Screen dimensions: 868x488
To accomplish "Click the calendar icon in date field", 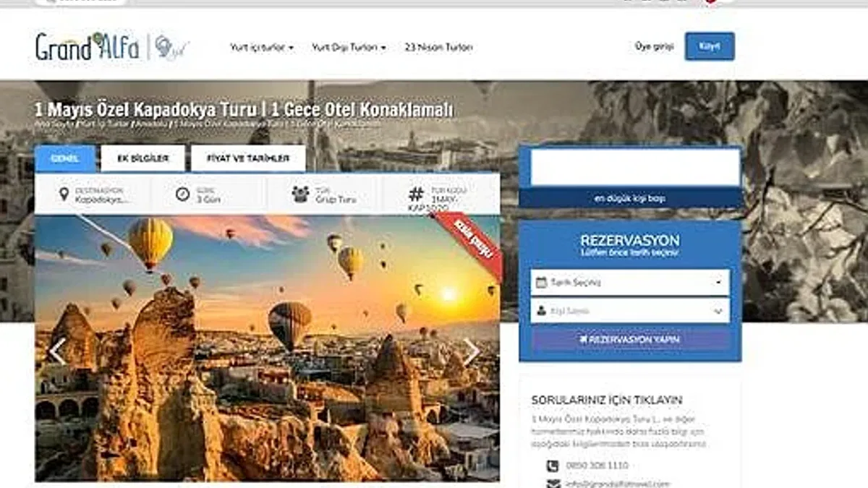I will (x=541, y=283).
